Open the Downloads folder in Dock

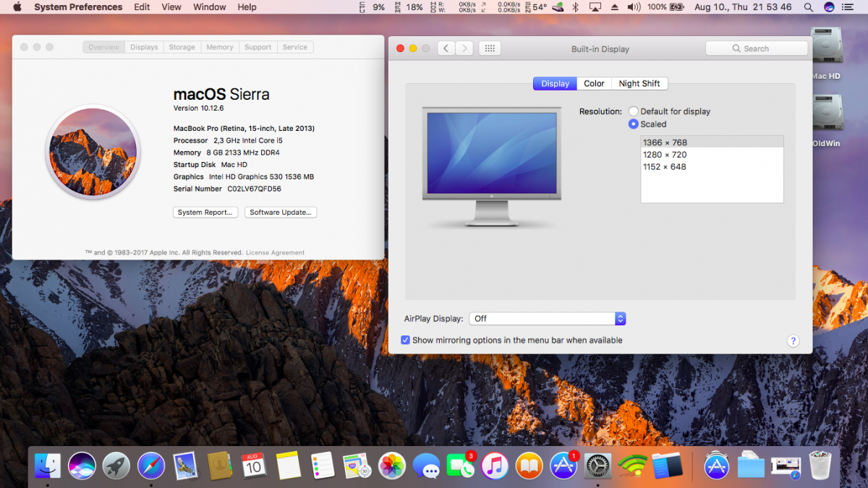[751, 466]
